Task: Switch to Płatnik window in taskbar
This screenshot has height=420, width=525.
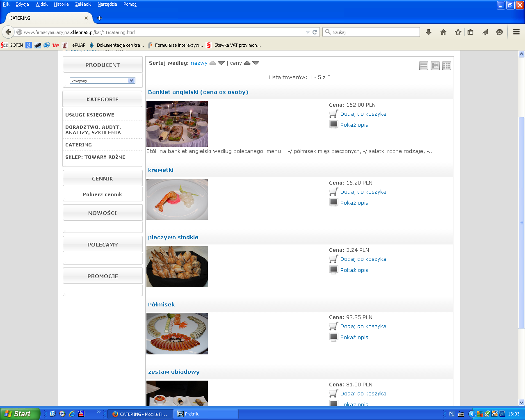Action: (206, 414)
